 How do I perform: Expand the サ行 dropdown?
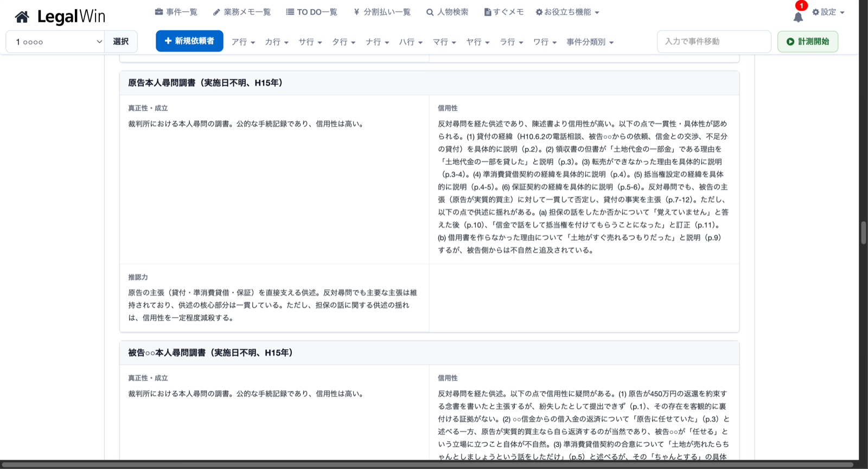[310, 42]
